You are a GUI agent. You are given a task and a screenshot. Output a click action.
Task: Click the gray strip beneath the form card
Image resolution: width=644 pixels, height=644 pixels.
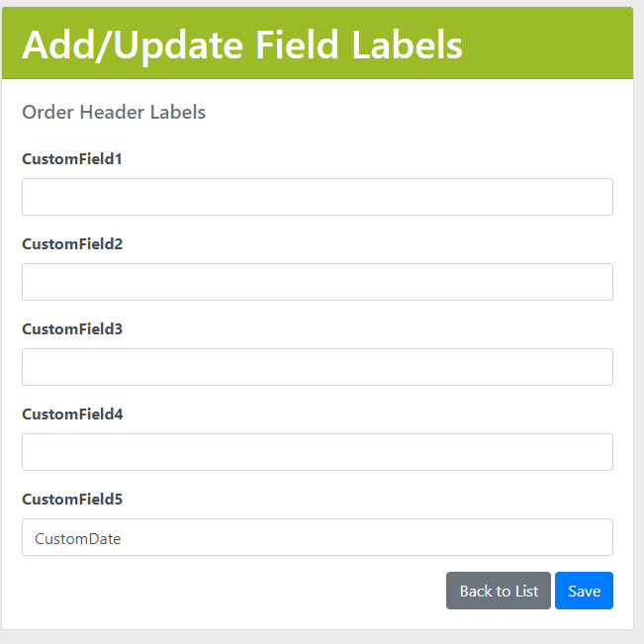click(317, 637)
